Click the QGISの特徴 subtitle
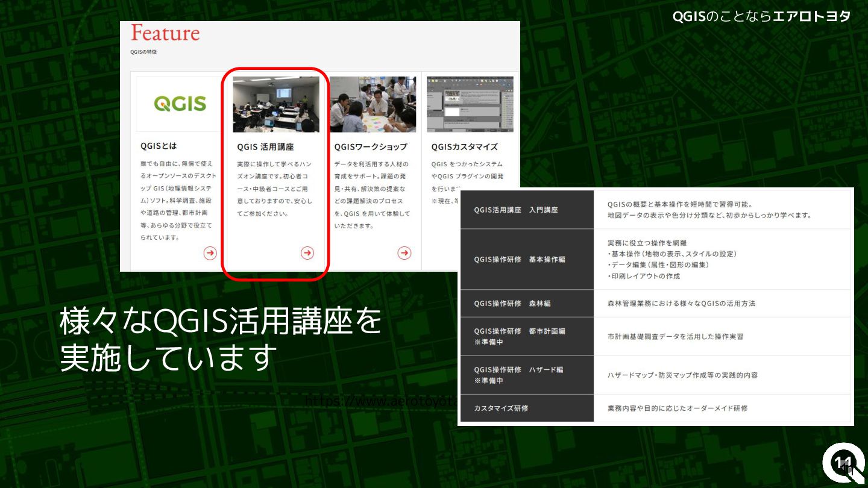The image size is (868, 488). (x=143, y=52)
